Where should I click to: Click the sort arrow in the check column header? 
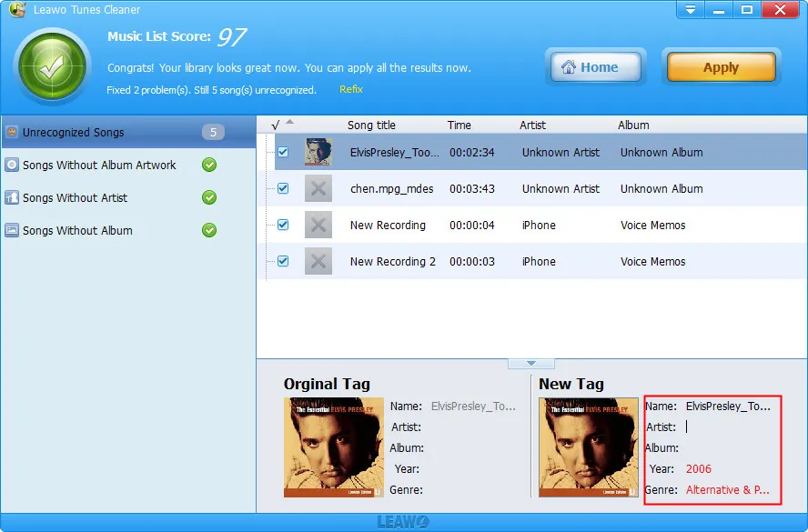tap(289, 122)
